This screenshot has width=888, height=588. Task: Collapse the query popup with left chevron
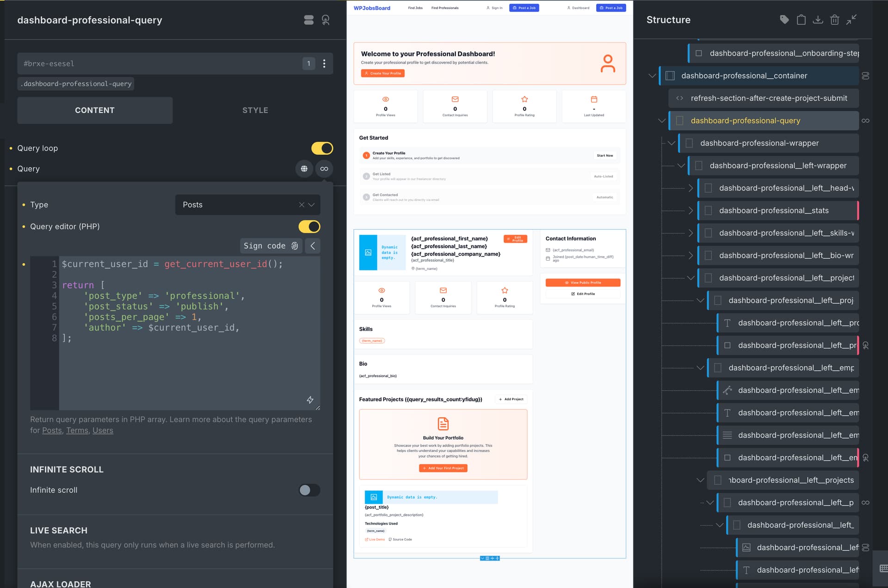click(x=313, y=246)
